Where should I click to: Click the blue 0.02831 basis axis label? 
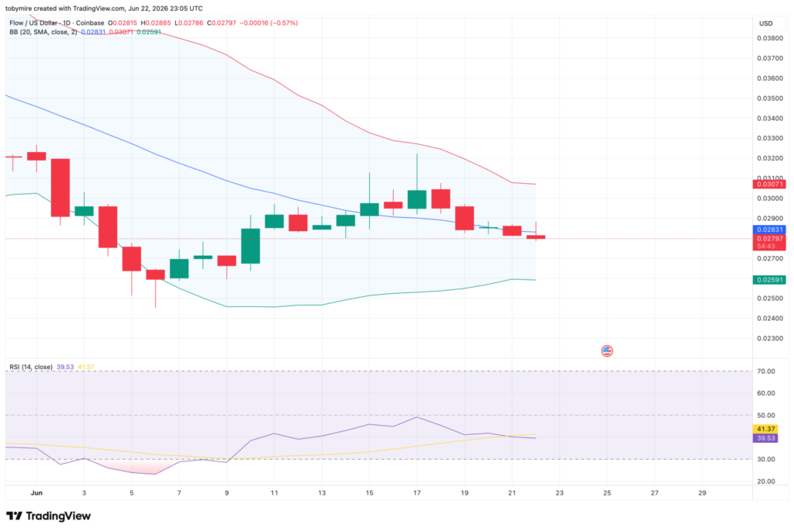click(x=769, y=230)
